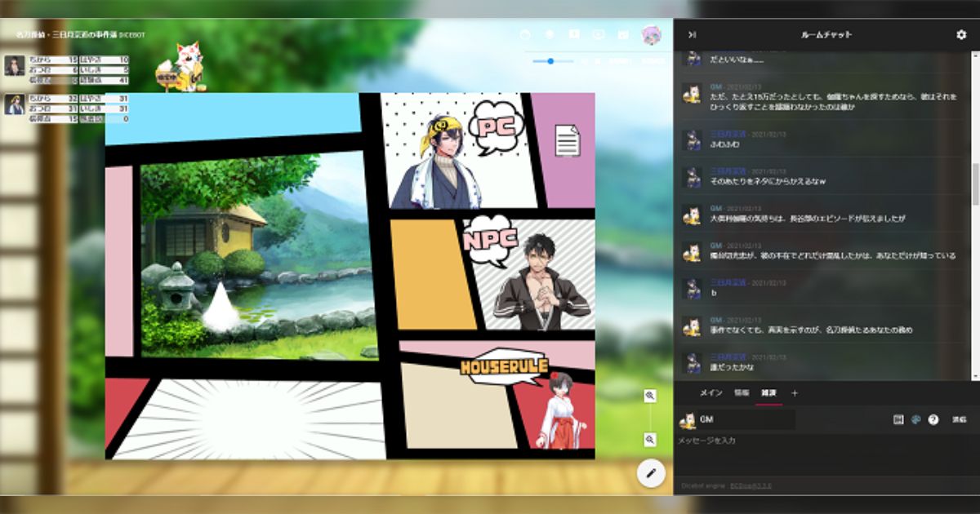
Task: Collapse the room chat panel
Action: pyautogui.click(x=692, y=35)
